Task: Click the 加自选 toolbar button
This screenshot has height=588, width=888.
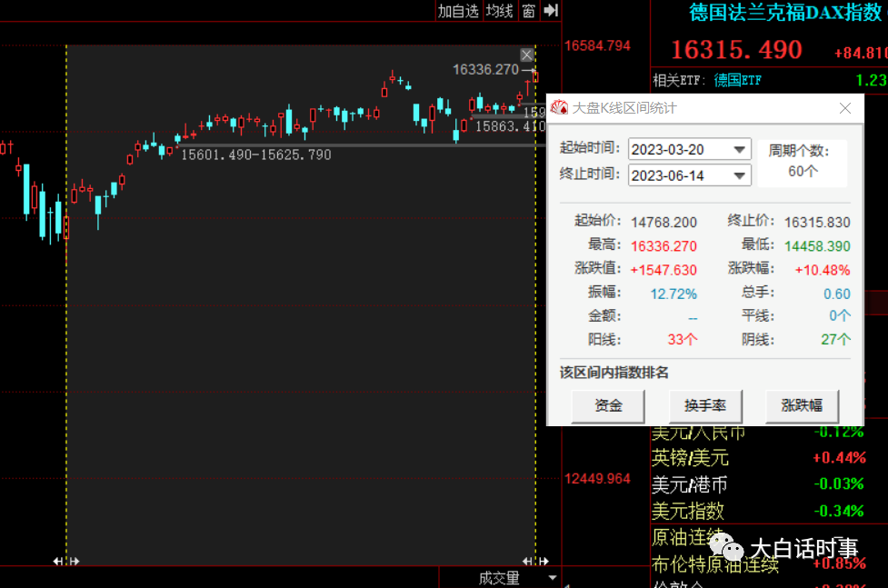Action: (x=458, y=11)
